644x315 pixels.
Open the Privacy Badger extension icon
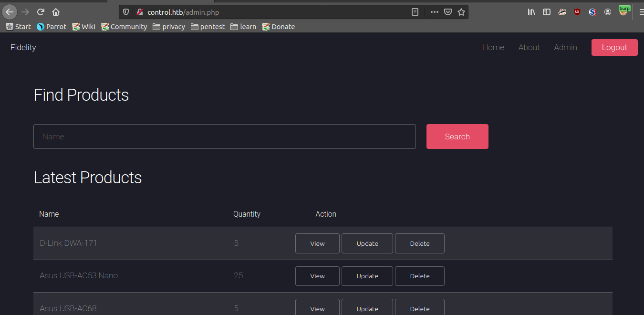point(562,12)
